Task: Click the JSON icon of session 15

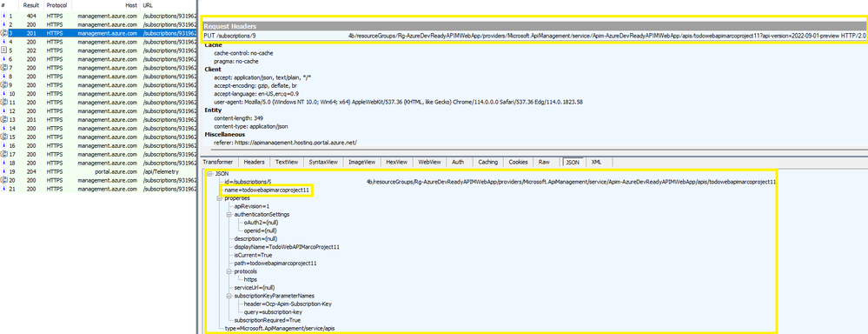Action: tap(3, 137)
